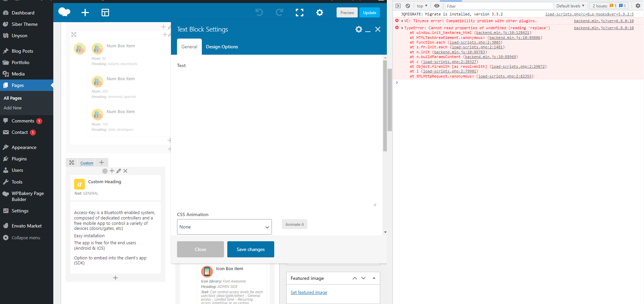Toggle fullscreen mode icon
644x304 pixels.
coord(299,12)
